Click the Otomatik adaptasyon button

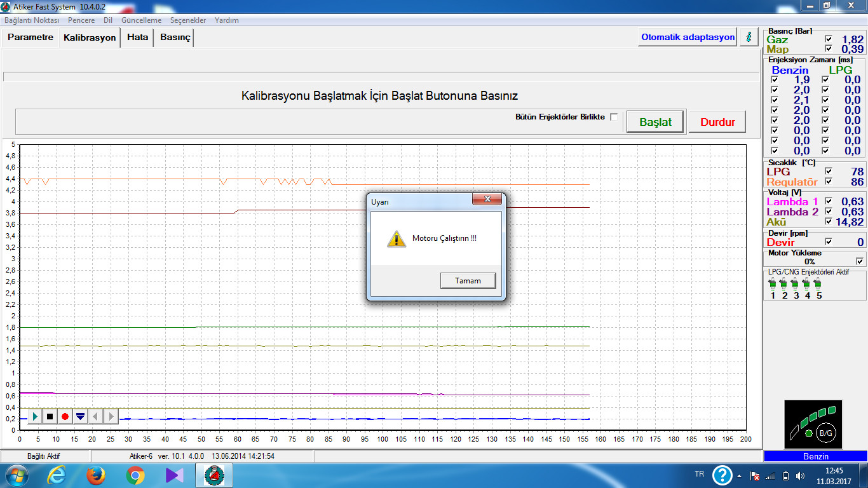point(688,37)
